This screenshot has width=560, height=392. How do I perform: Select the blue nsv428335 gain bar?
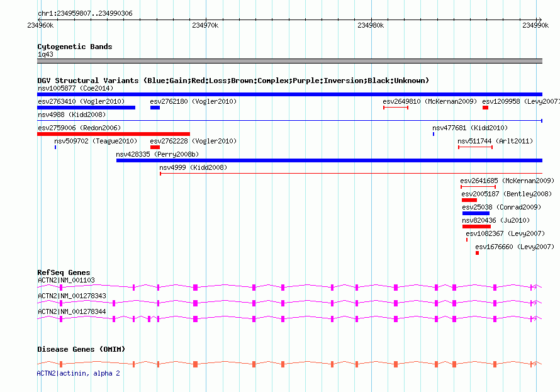click(x=329, y=160)
